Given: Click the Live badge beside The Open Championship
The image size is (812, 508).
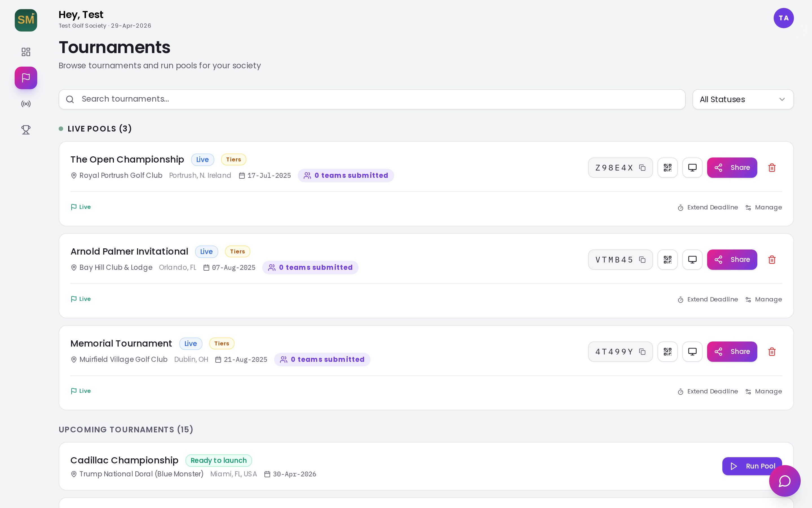Looking at the screenshot, I should (203, 159).
